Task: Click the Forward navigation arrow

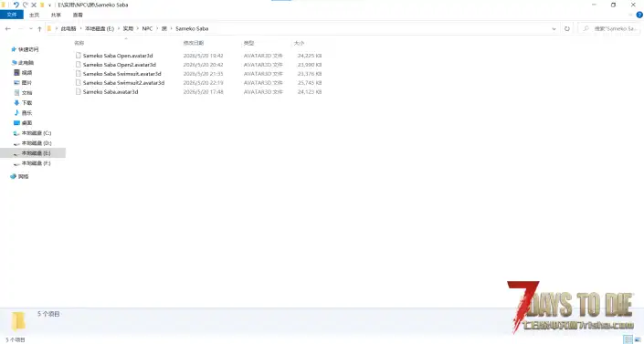Action: coord(20,28)
